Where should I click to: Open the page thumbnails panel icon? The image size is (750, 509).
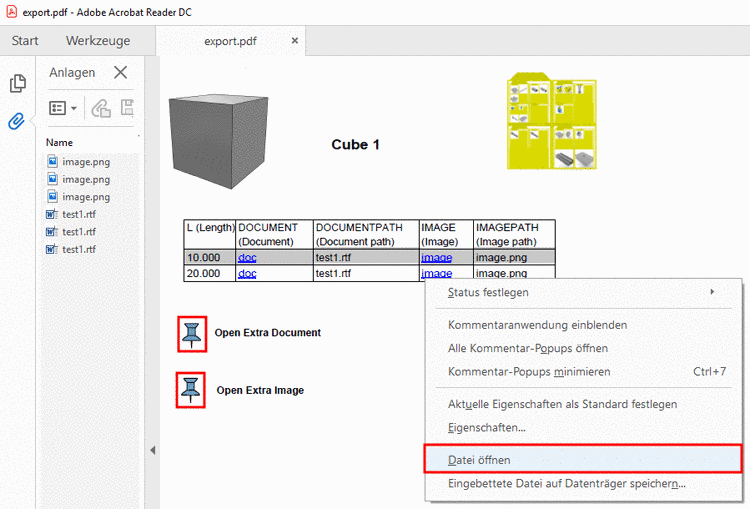click(18, 84)
